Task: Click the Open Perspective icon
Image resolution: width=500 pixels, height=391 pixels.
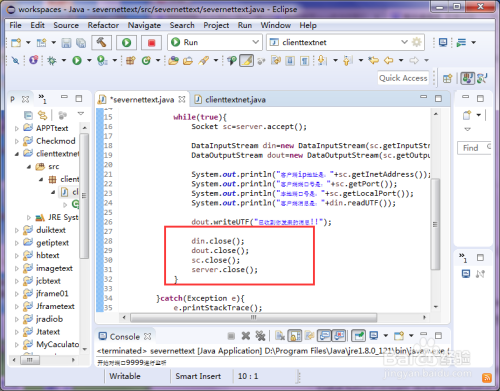Action: [x=447, y=79]
